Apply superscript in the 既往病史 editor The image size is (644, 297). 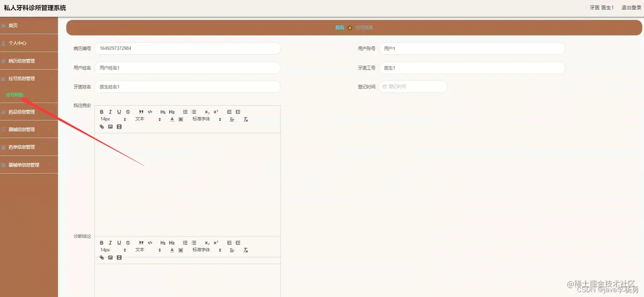tap(216, 112)
